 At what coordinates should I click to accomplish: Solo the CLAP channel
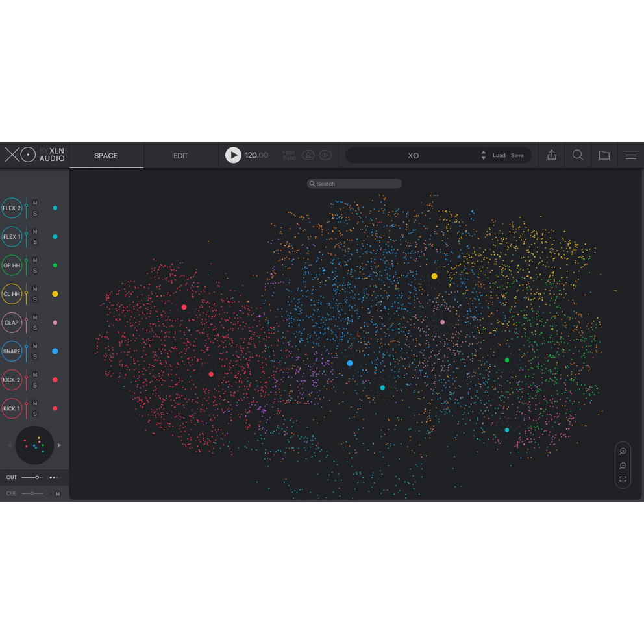point(35,328)
